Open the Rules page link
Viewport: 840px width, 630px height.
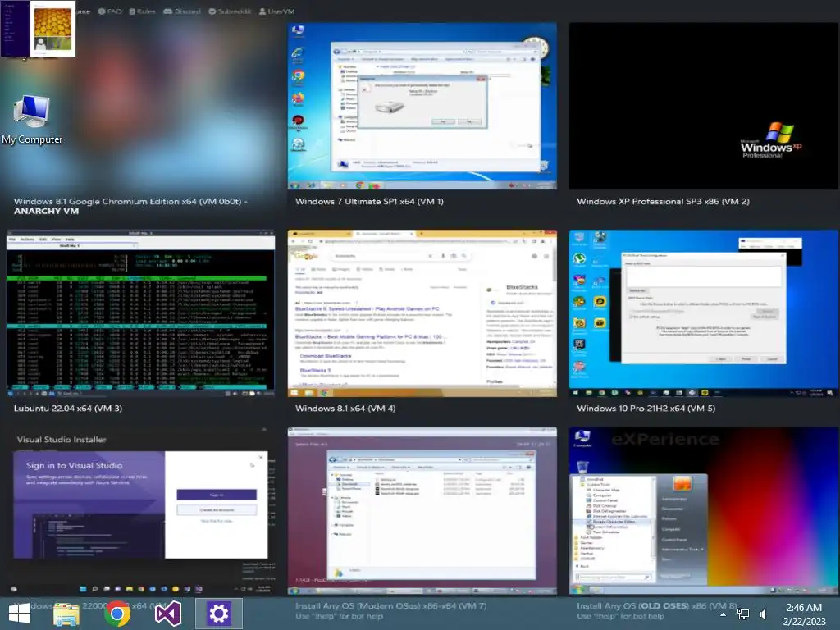tap(142, 11)
